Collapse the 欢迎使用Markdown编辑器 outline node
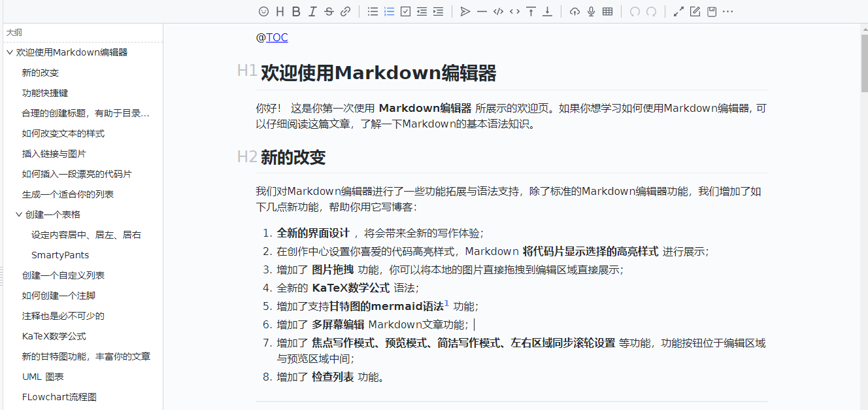The height and width of the screenshot is (410, 868). click(9, 52)
